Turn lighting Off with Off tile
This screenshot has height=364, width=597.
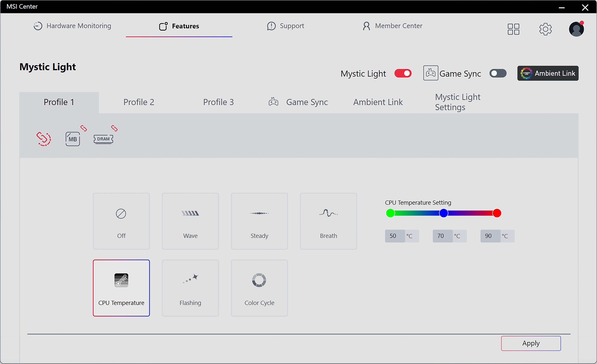tap(121, 221)
